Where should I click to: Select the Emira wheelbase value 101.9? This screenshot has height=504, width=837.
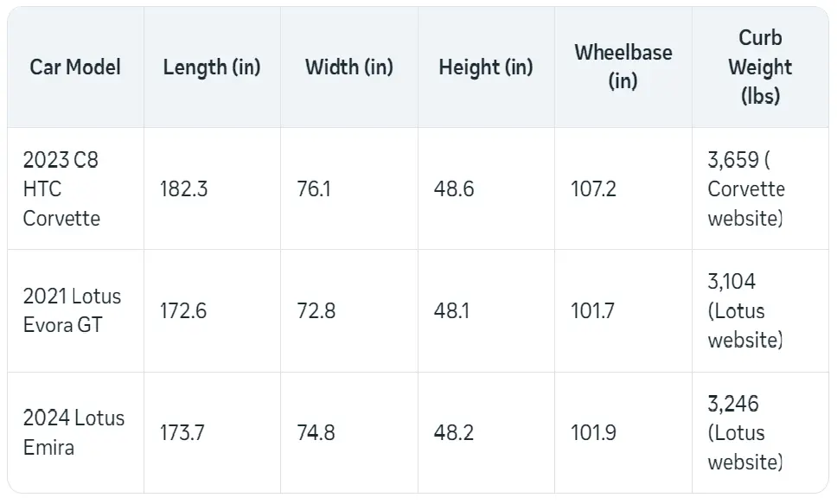pyautogui.click(x=593, y=432)
